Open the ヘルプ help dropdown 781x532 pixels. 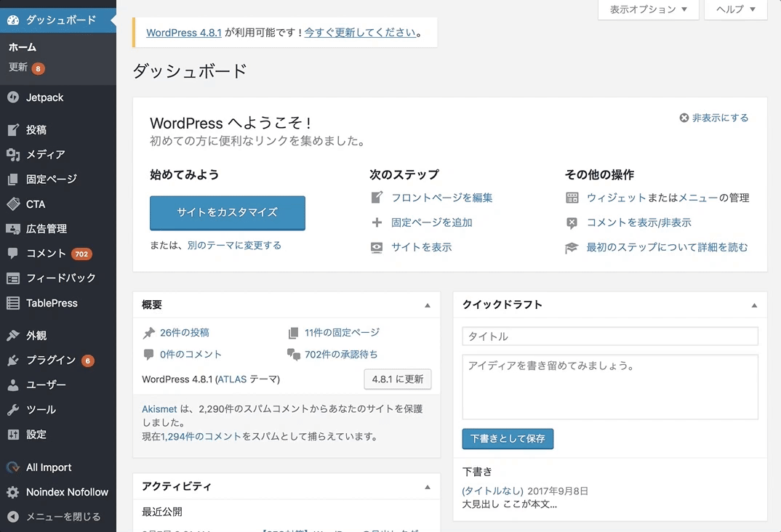(x=736, y=9)
